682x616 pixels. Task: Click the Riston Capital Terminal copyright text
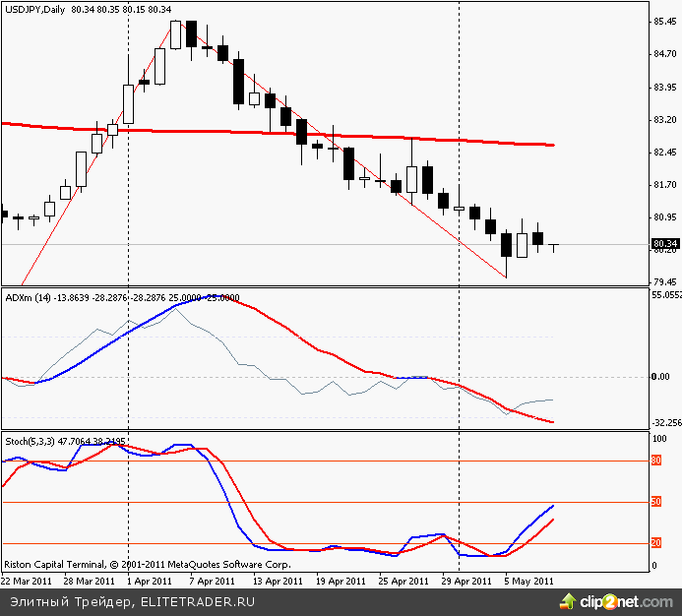pyautogui.click(x=148, y=566)
